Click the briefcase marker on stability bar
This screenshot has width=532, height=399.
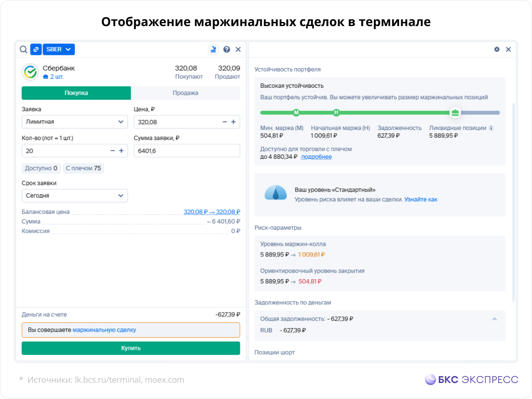click(455, 113)
